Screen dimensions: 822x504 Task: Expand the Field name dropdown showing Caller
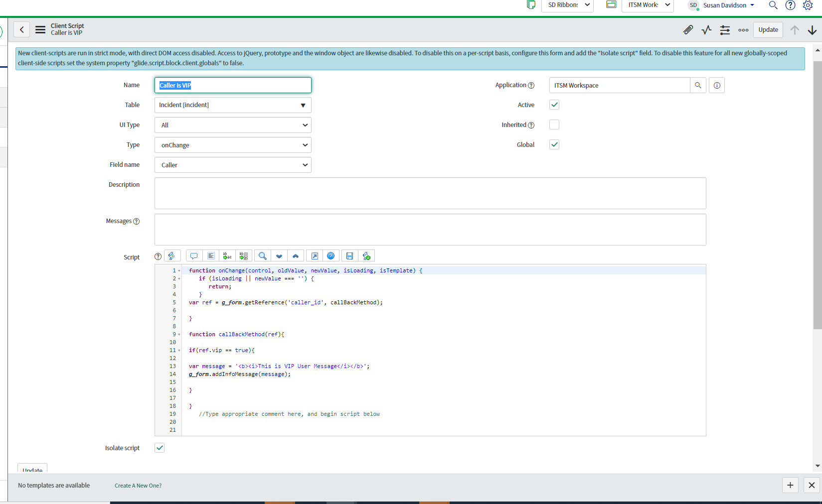pyautogui.click(x=233, y=165)
